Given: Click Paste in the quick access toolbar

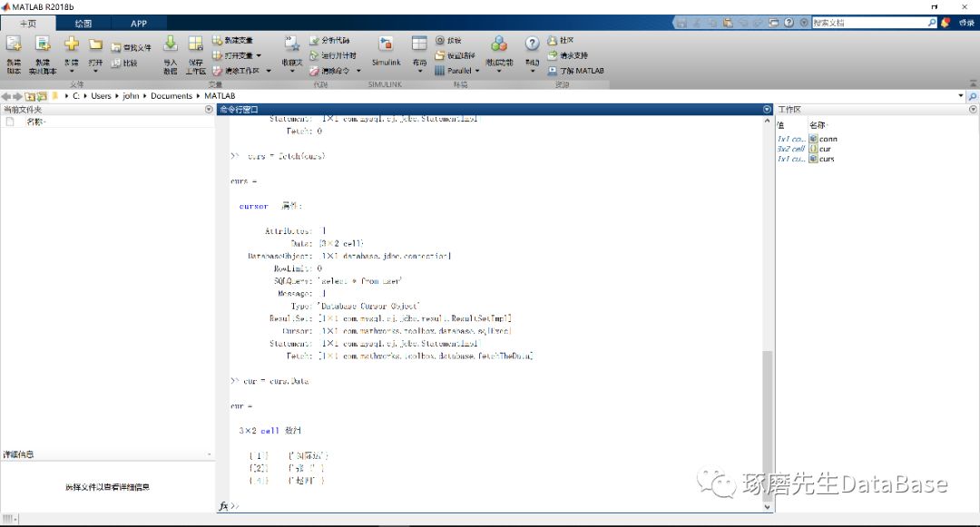Looking at the screenshot, I should click(x=728, y=23).
